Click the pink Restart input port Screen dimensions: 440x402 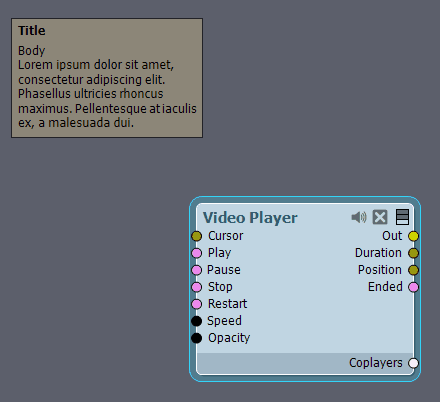(x=197, y=304)
